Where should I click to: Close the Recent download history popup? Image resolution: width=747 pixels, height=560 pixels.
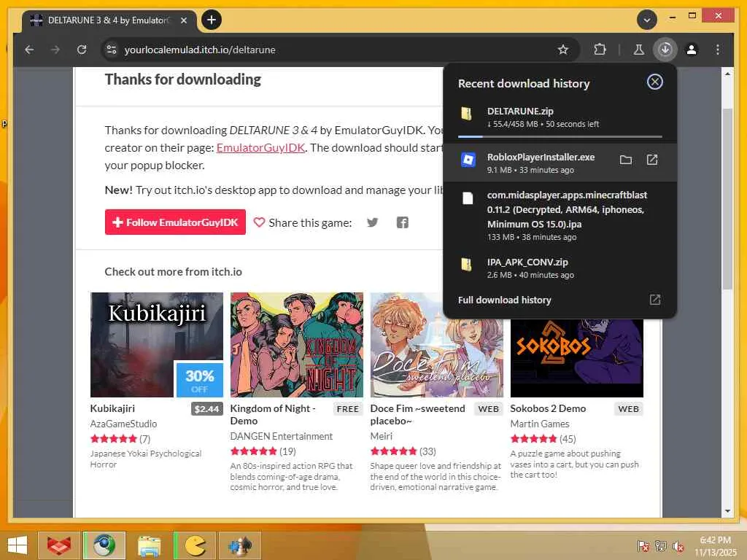[x=654, y=82]
